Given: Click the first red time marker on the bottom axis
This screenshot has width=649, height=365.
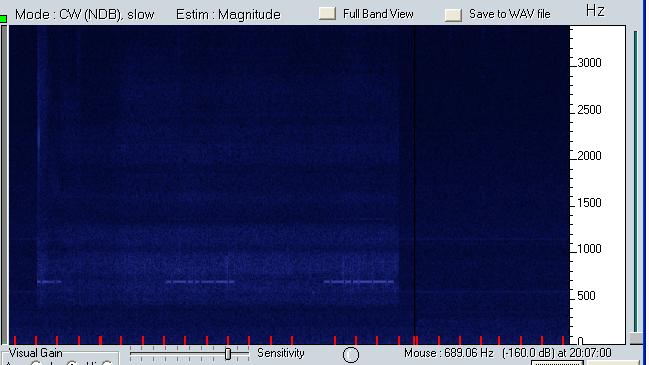Looking at the screenshot, I should (15, 340).
